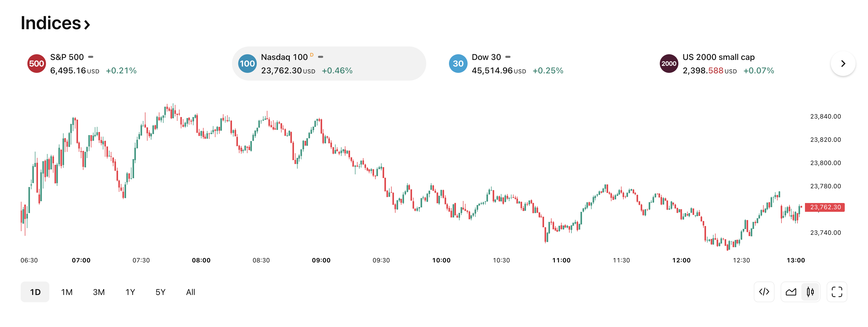Select the US 2000 small cap card

coord(728,64)
